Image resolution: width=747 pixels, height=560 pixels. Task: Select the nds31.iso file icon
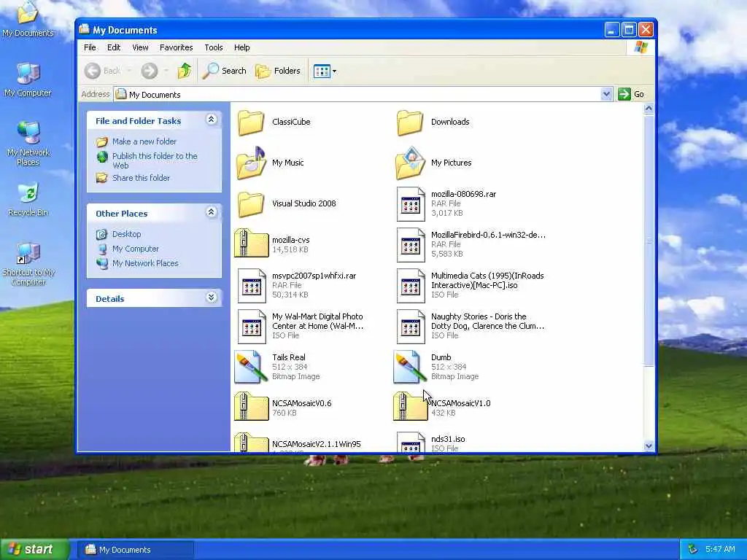(411, 442)
